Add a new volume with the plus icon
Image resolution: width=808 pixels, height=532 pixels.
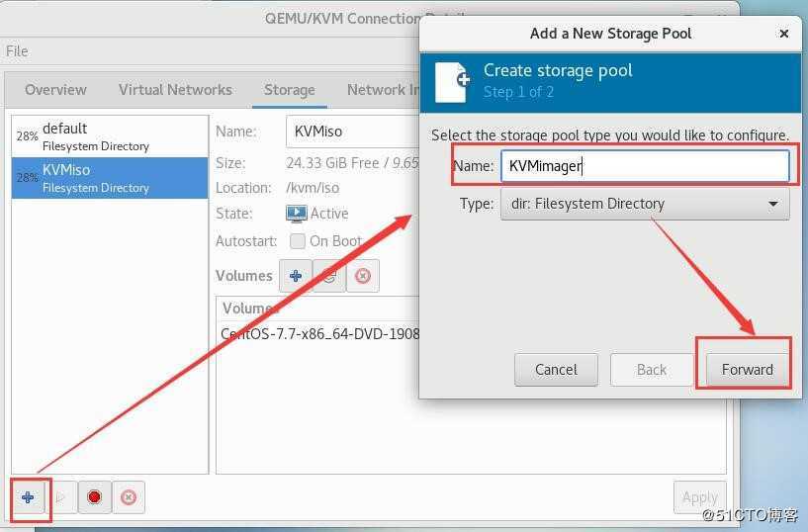click(x=296, y=276)
